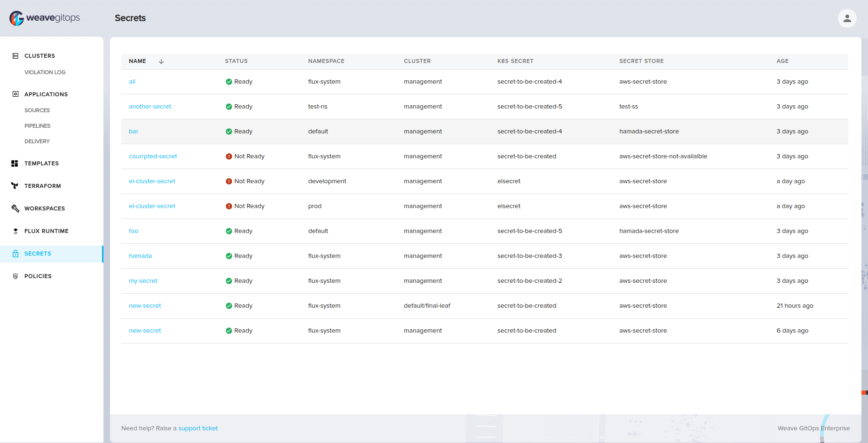Open the ali secret link

(x=132, y=82)
